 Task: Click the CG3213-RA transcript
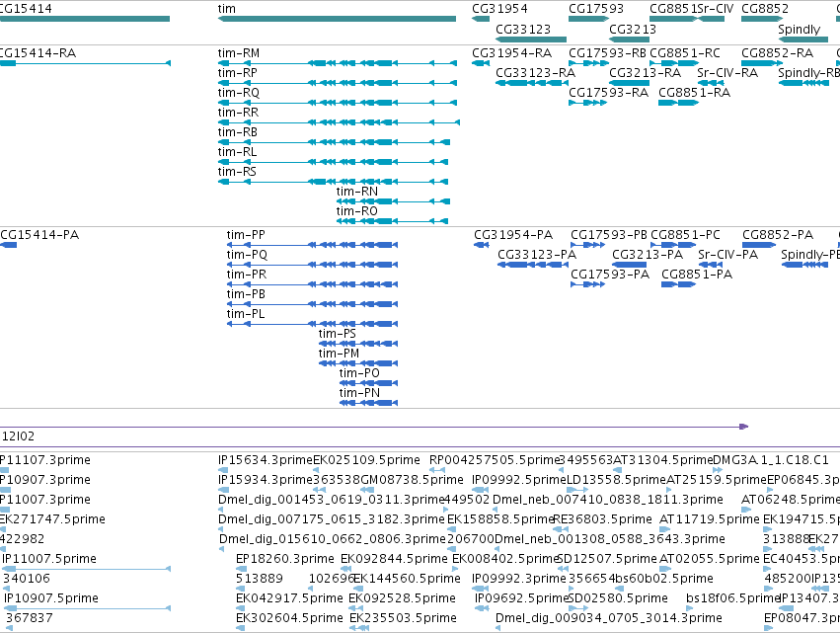point(630,83)
